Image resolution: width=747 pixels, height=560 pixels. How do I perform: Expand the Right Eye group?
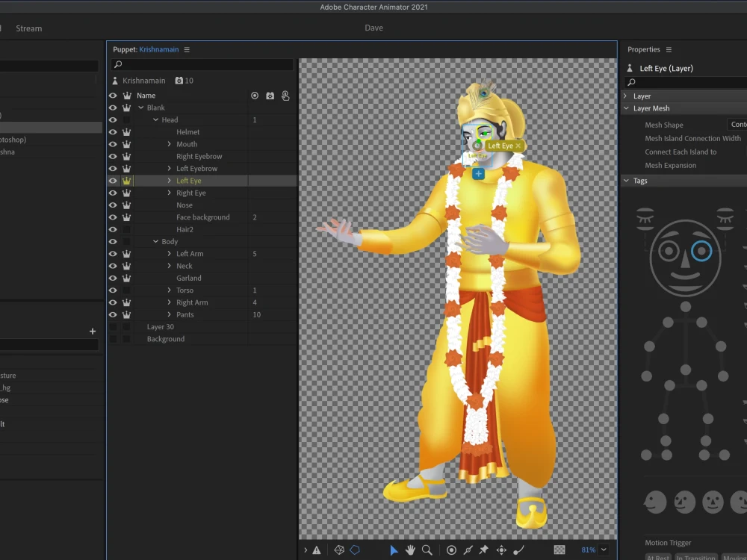(169, 193)
